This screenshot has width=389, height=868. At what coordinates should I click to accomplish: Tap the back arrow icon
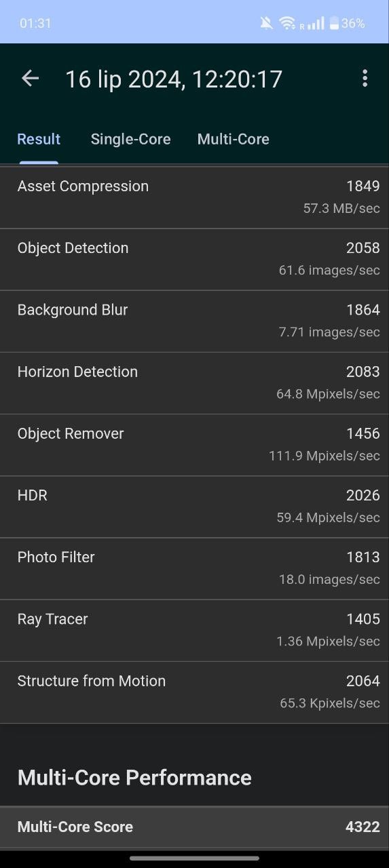click(x=30, y=79)
